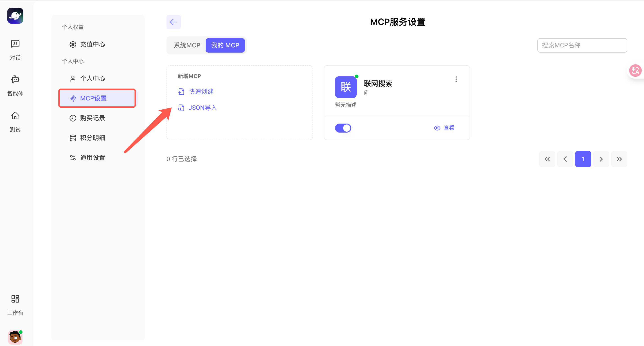Jump to last page with double chevron
This screenshot has height=346, width=644.
[x=619, y=159]
